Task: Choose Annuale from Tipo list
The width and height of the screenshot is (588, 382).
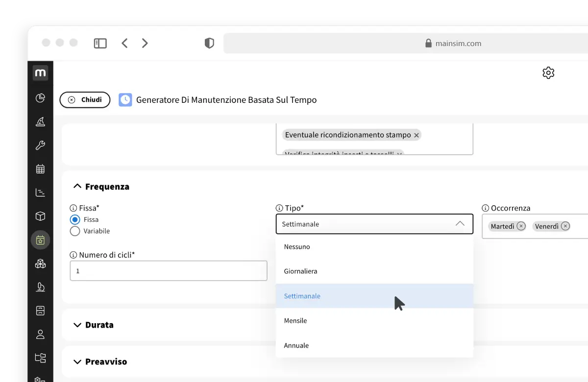Action: tap(374, 345)
